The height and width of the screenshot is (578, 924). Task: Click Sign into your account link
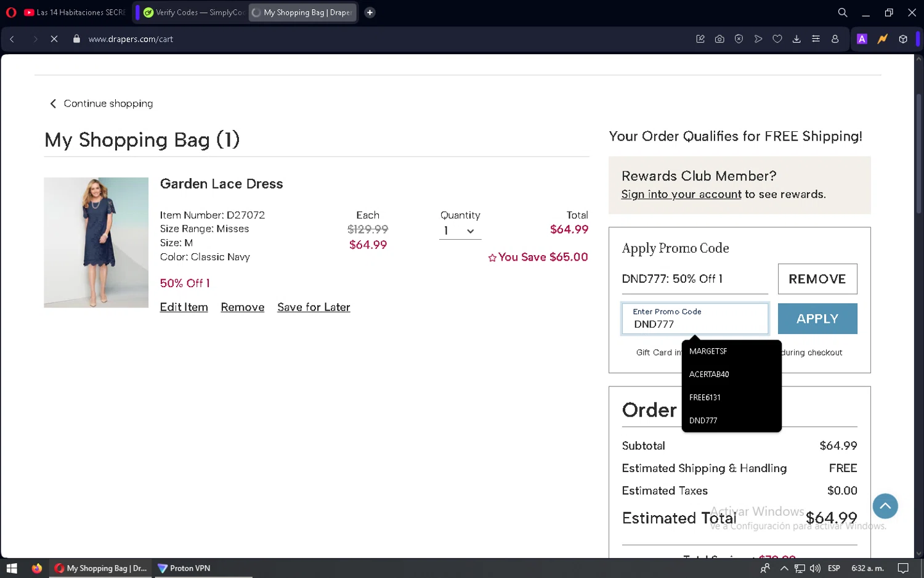click(681, 194)
